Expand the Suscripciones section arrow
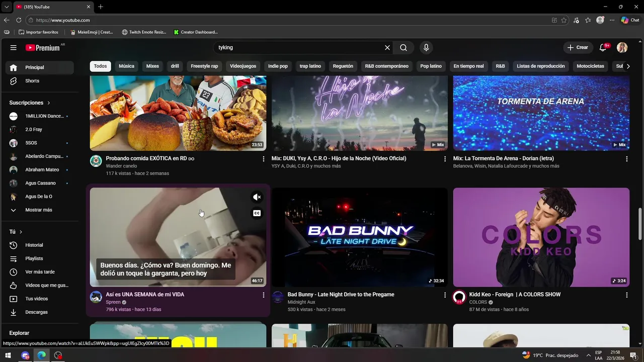Image resolution: width=644 pixels, height=362 pixels. tap(49, 103)
